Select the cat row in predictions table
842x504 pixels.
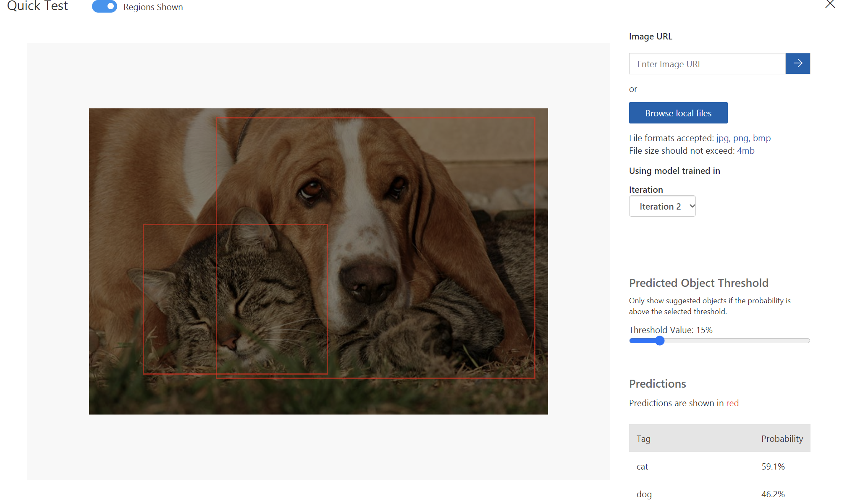[719, 466]
